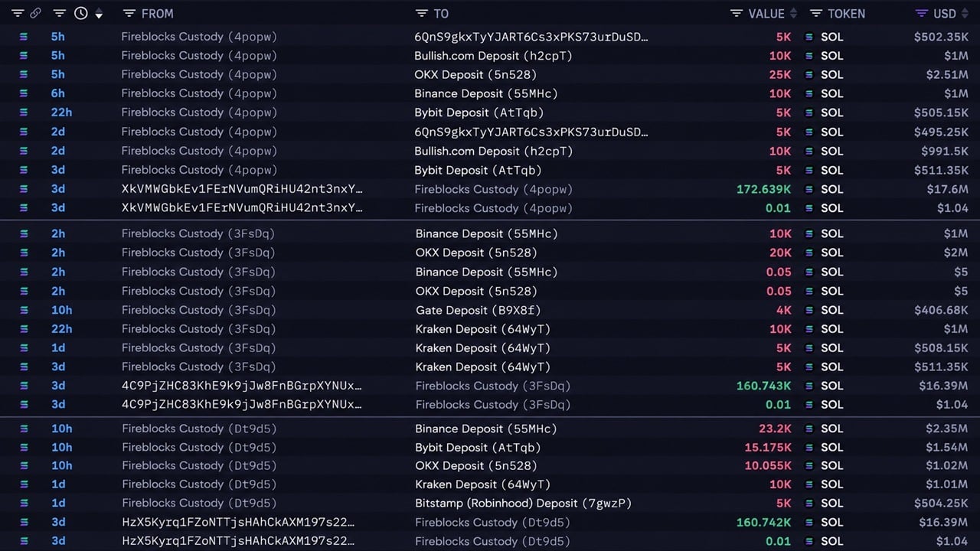Open Kraken Deposit (64WyT) in $508.15K row

point(482,348)
